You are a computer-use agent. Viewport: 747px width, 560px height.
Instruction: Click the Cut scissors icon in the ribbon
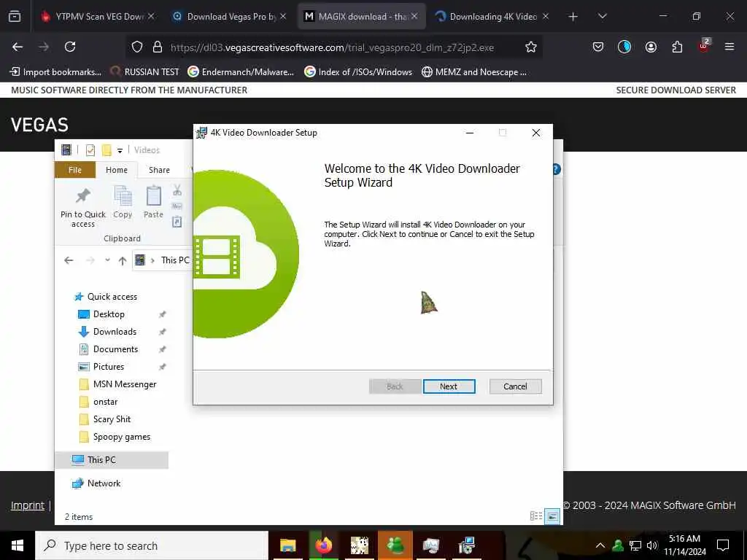pyautogui.click(x=177, y=190)
